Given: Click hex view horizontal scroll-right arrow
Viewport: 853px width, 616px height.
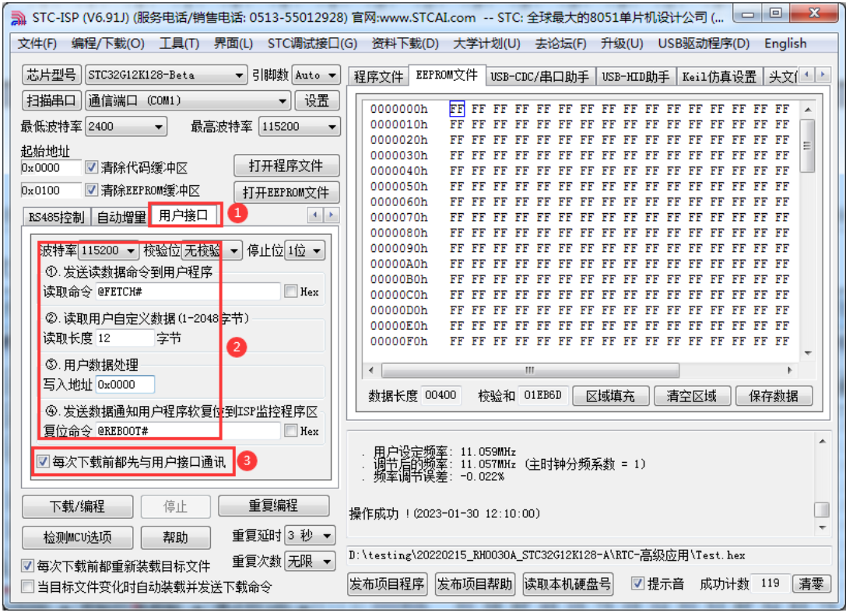Looking at the screenshot, I should coord(789,370).
